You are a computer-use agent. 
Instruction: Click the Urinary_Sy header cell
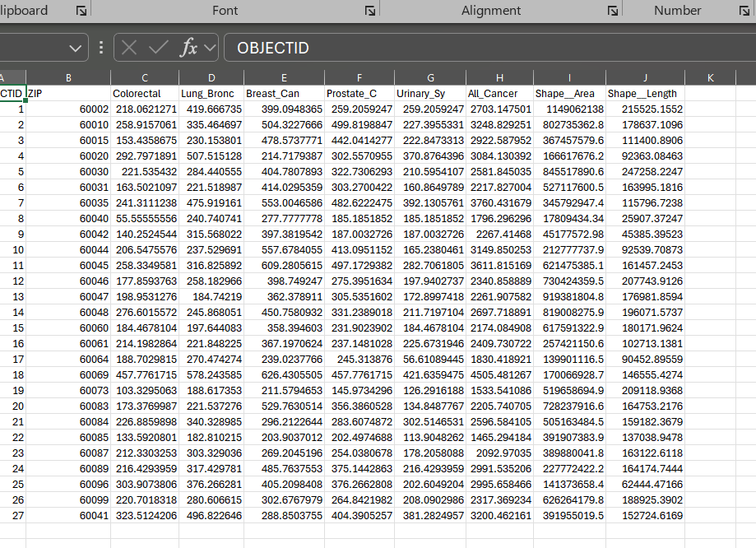pyautogui.click(x=430, y=94)
